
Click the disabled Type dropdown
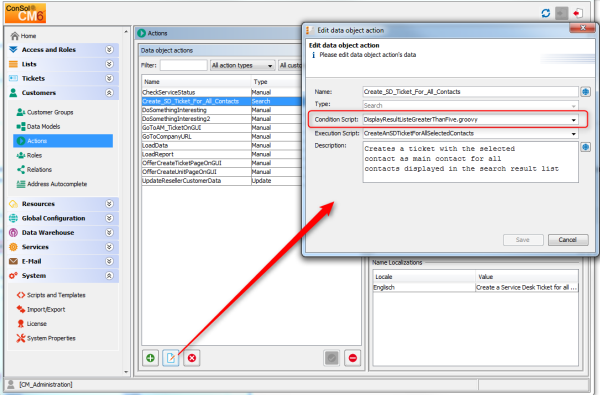470,106
